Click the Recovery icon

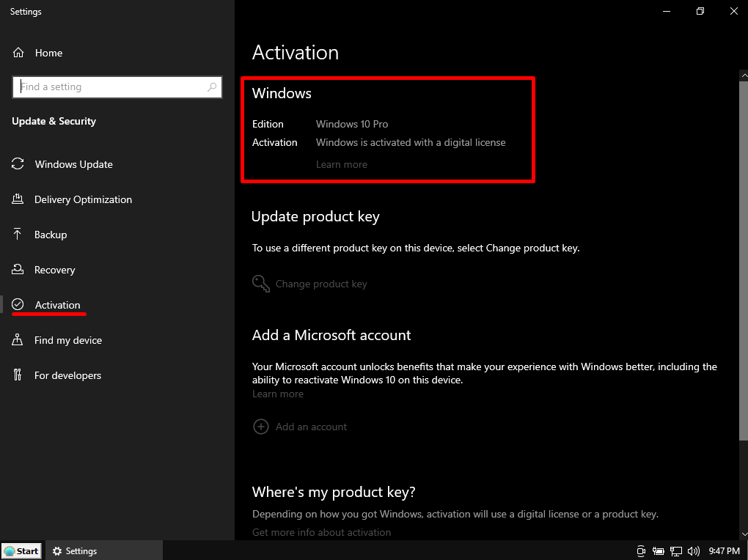(x=18, y=270)
